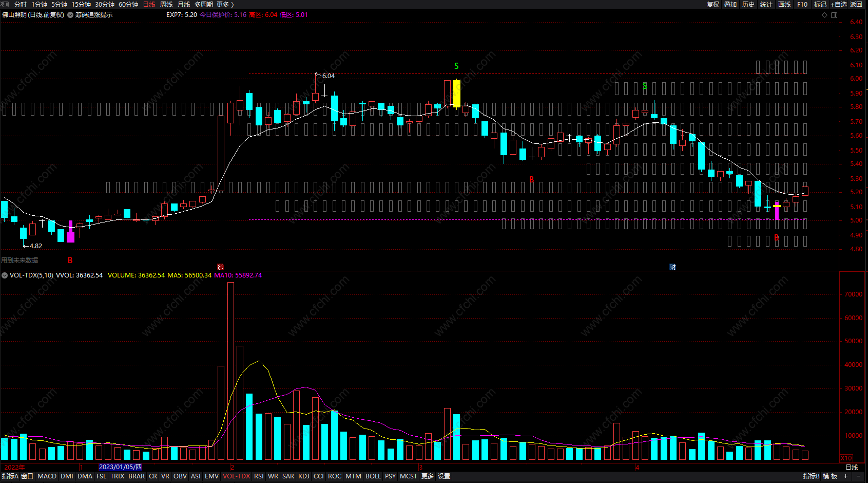Open the 多周期 multi-period view
The height and width of the screenshot is (483, 868).
203,4
